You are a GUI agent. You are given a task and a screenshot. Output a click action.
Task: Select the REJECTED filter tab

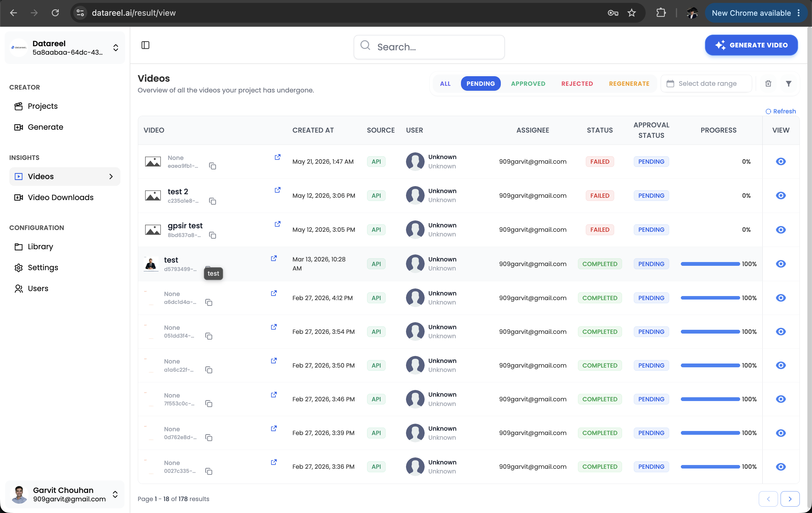[x=577, y=84]
